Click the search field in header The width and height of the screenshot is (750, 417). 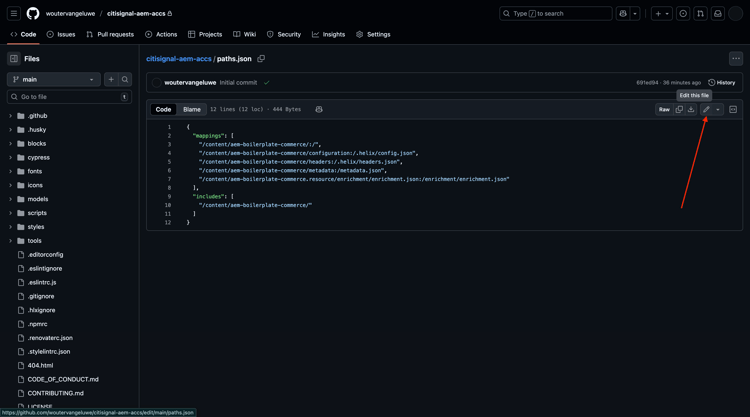[556, 13]
